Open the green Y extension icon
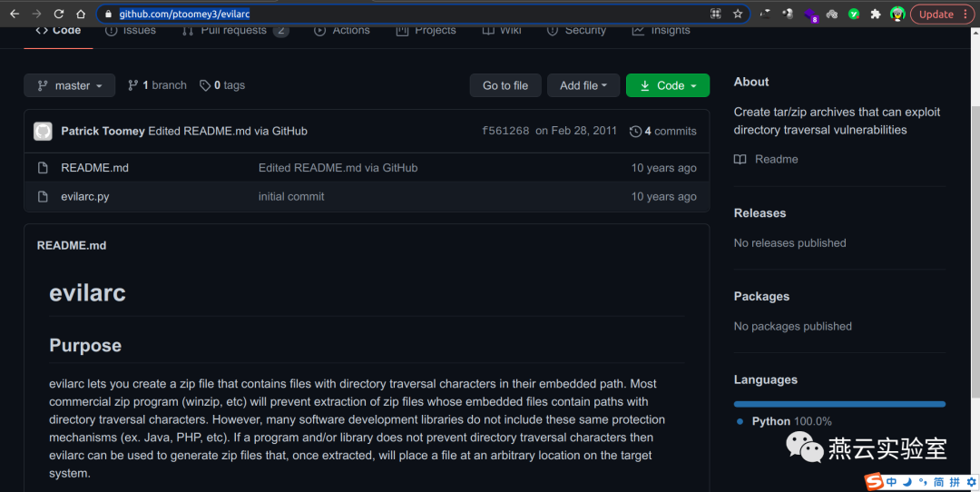Image resolution: width=980 pixels, height=492 pixels. pos(854,14)
